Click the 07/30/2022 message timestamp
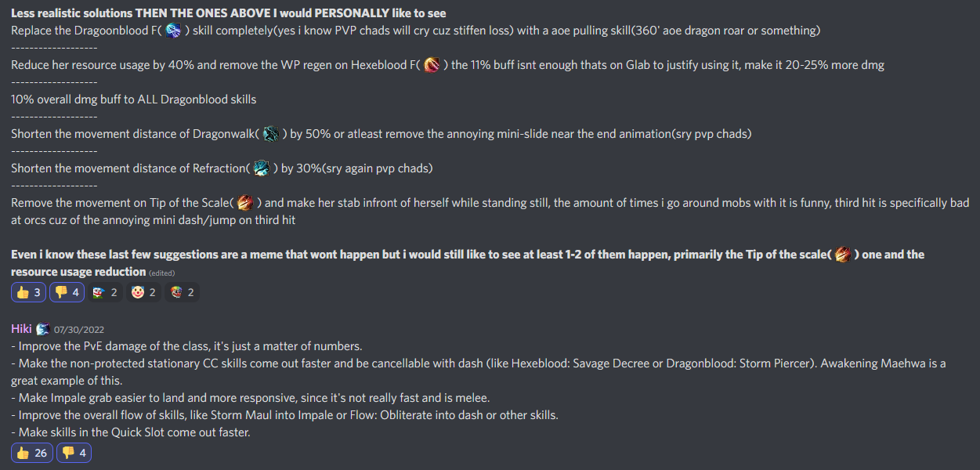This screenshot has height=470, width=980. pyautogui.click(x=81, y=329)
